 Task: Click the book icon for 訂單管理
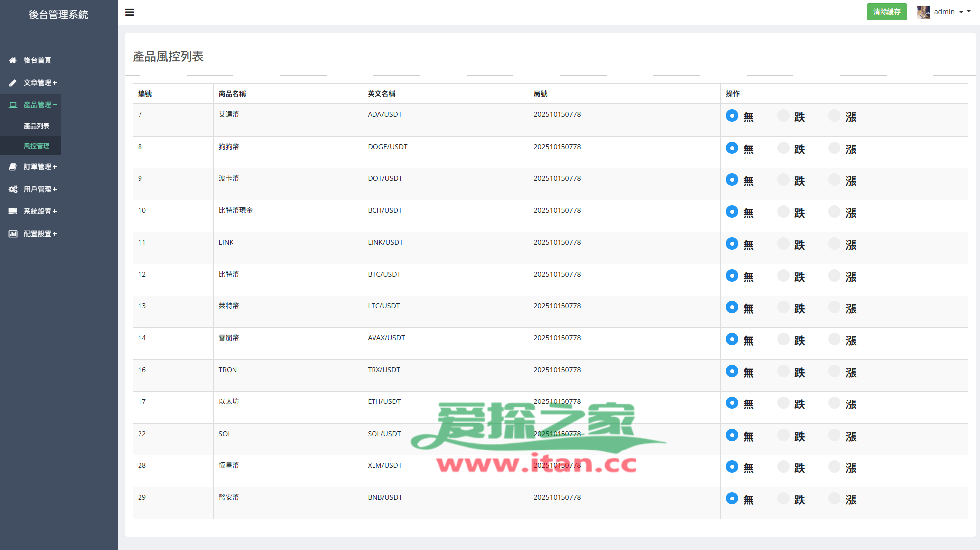point(13,167)
